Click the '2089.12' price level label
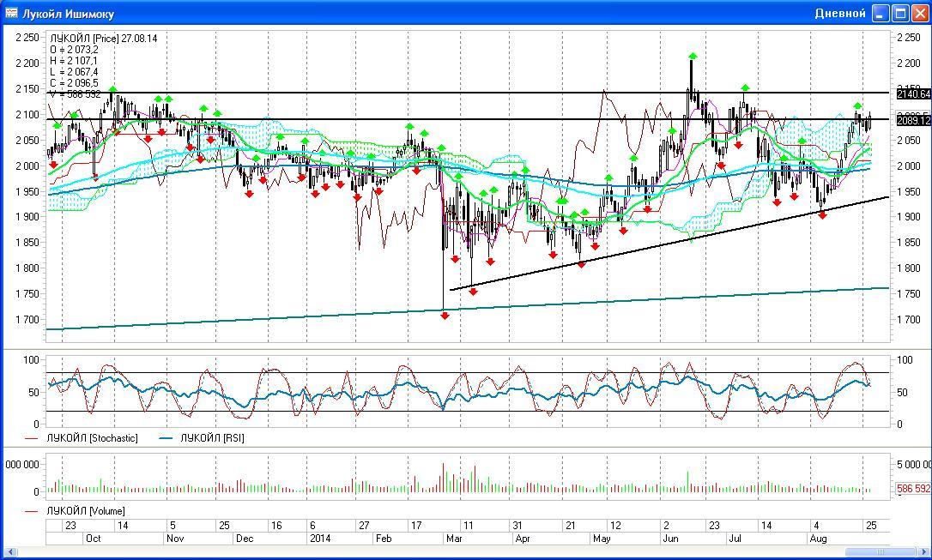The image size is (932, 560). click(x=914, y=121)
